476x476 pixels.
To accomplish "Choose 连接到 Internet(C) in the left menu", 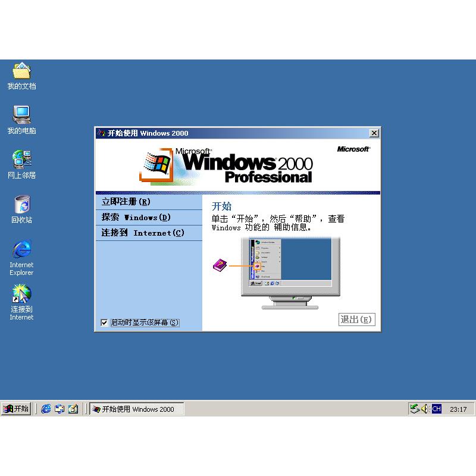I will 149,233.
